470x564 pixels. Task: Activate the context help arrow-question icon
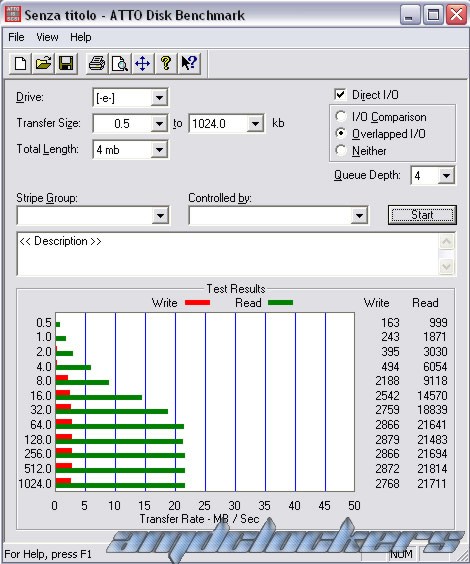pyautogui.click(x=189, y=64)
